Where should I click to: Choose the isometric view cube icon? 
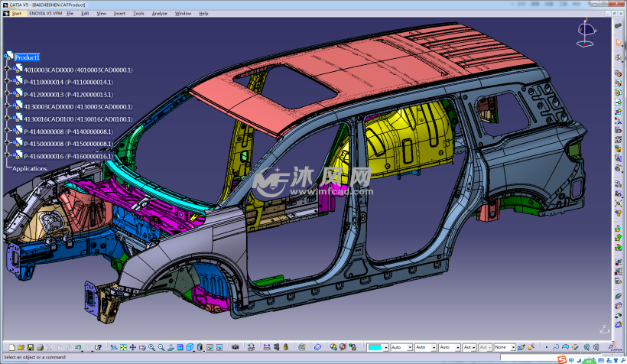click(190, 348)
